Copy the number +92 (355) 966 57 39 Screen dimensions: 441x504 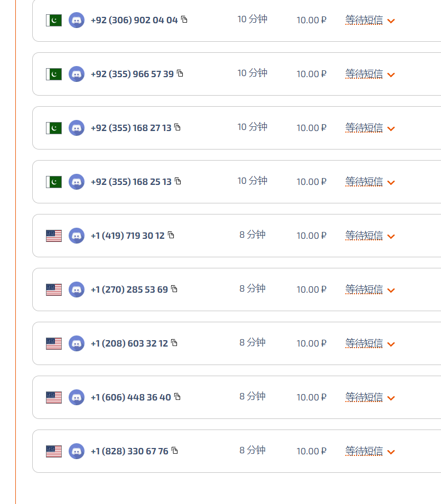(x=180, y=73)
